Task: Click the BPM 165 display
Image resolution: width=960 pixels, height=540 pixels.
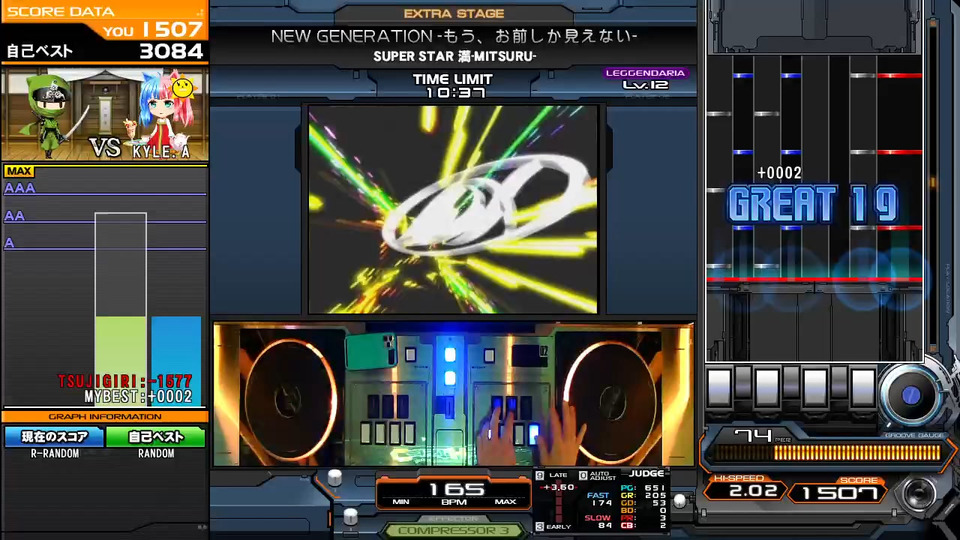Action: pos(454,492)
